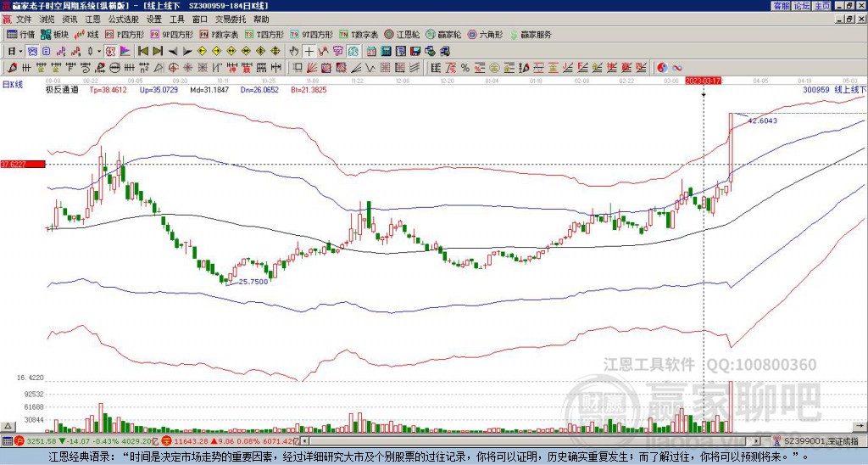868x465 pixels.
Task: Open the calculator icon
Action: 386,52
